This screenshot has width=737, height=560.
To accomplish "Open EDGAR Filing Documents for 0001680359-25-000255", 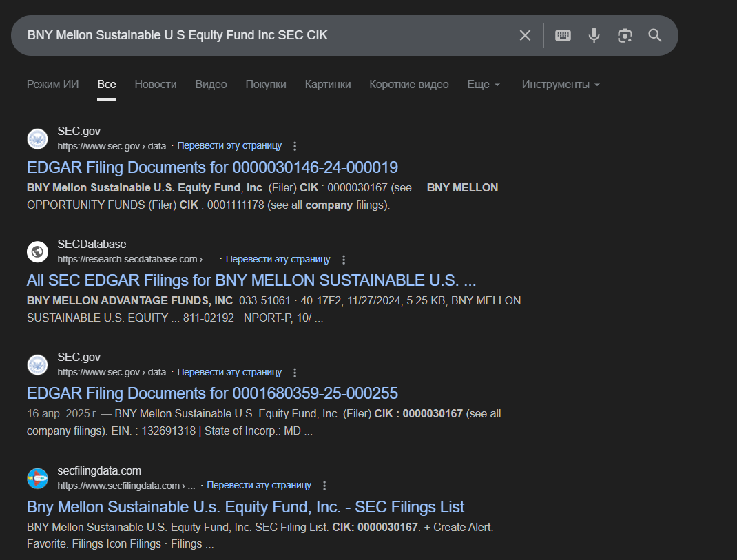I will click(212, 393).
